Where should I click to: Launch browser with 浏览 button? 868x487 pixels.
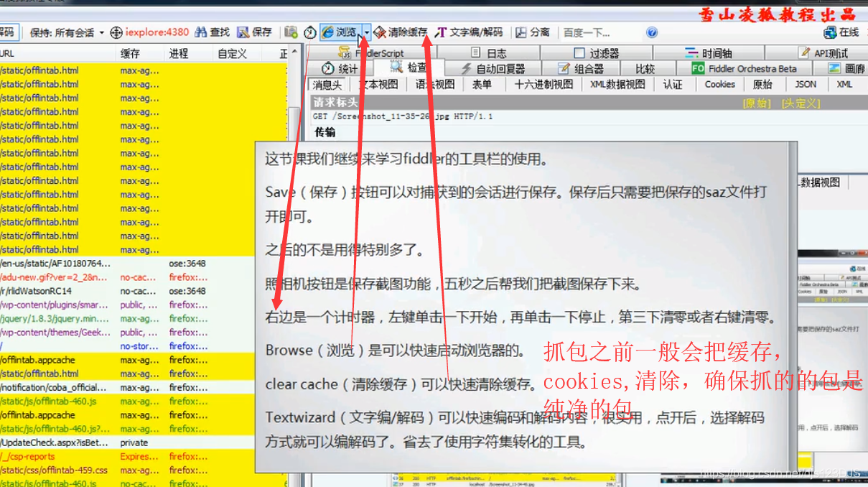tap(340, 32)
